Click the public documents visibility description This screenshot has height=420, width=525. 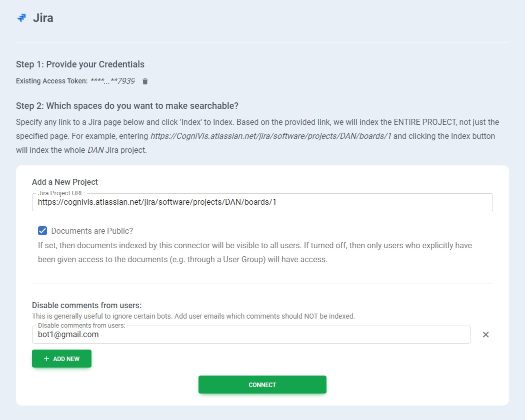point(255,252)
